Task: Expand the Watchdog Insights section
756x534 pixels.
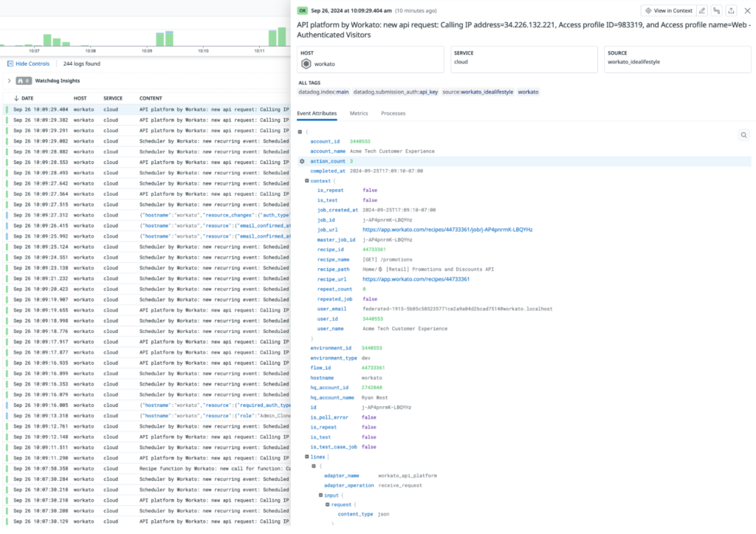Action: point(10,81)
